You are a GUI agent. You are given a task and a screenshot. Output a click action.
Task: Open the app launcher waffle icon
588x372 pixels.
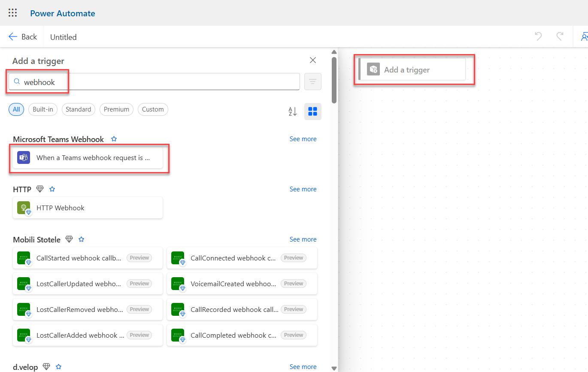13,13
